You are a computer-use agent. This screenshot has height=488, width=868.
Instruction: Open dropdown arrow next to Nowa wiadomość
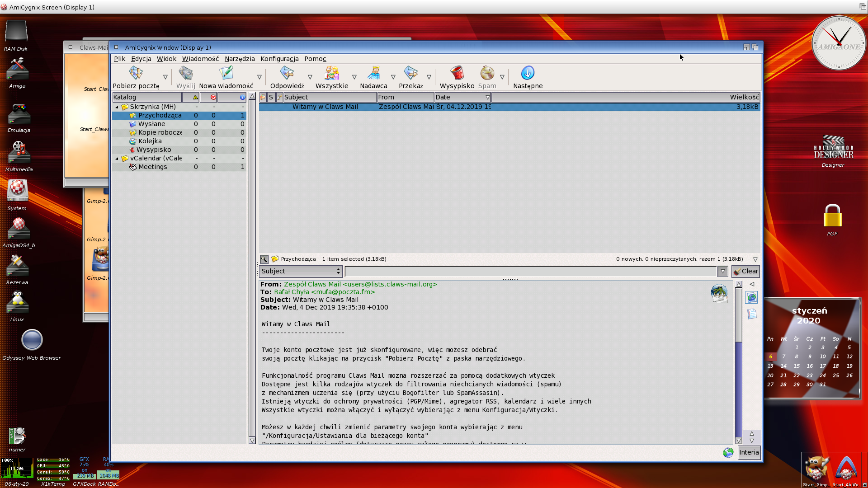[x=259, y=77]
